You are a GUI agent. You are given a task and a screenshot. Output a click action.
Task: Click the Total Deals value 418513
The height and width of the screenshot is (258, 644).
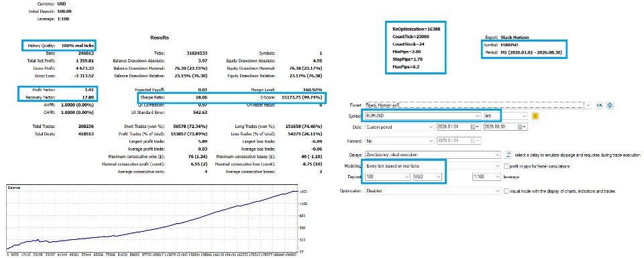click(x=87, y=134)
